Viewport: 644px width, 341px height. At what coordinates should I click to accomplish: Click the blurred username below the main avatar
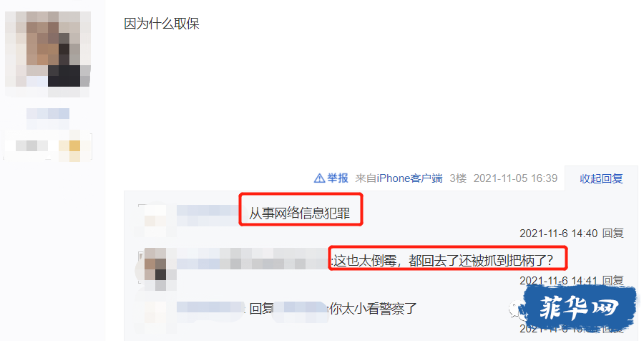pyautogui.click(x=48, y=113)
